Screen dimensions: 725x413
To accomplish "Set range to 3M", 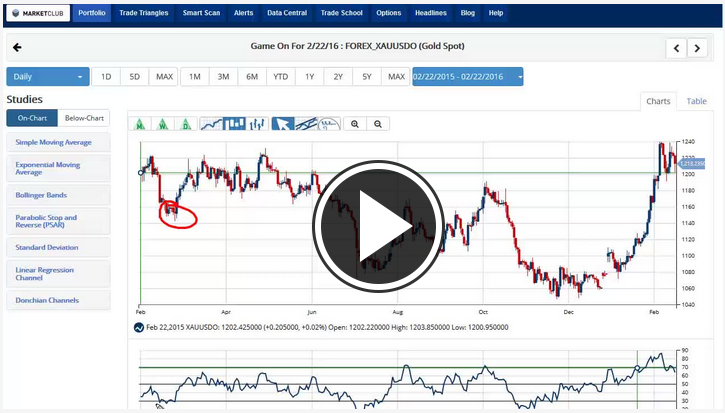I will pos(223,77).
